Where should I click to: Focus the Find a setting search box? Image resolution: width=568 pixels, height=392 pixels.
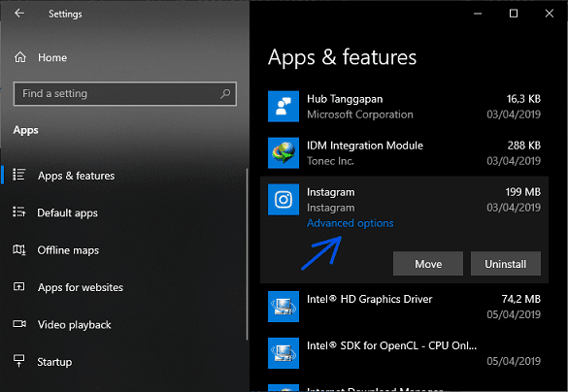point(125,94)
